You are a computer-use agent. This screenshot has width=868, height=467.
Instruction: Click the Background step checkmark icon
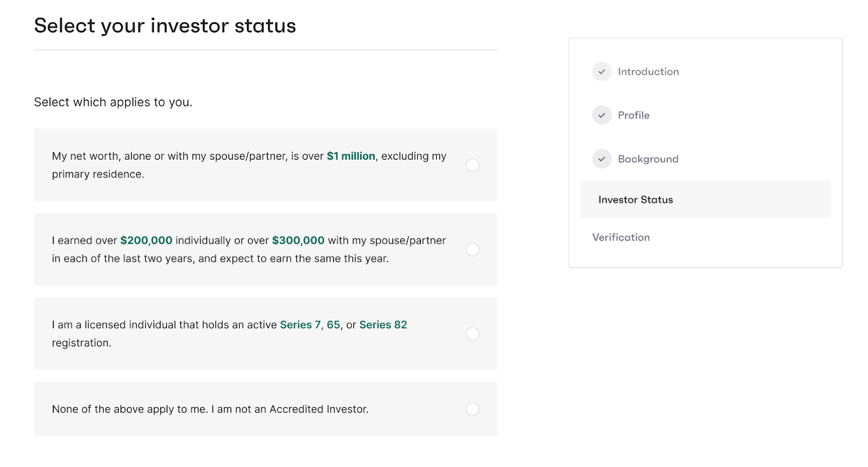click(602, 159)
